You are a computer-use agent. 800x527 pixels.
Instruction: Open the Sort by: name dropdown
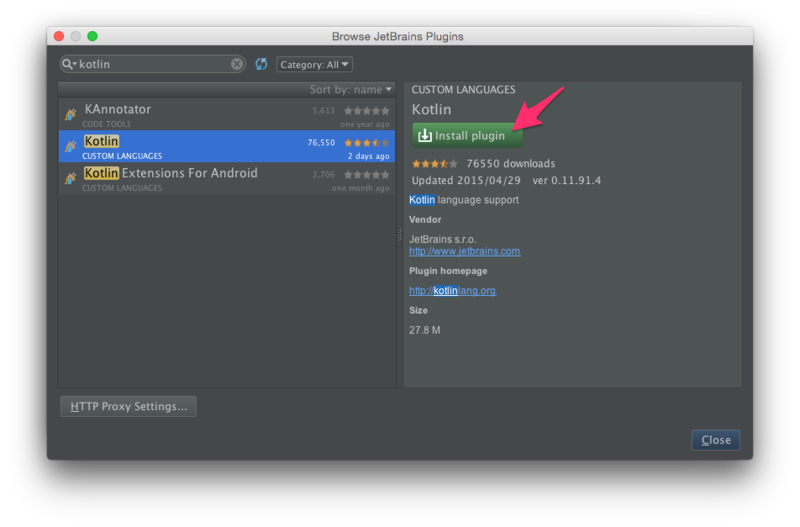pos(351,90)
